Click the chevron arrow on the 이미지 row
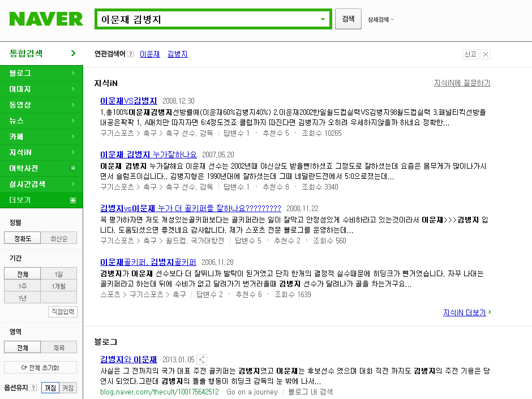This screenshot has height=399, width=532. click(73, 89)
